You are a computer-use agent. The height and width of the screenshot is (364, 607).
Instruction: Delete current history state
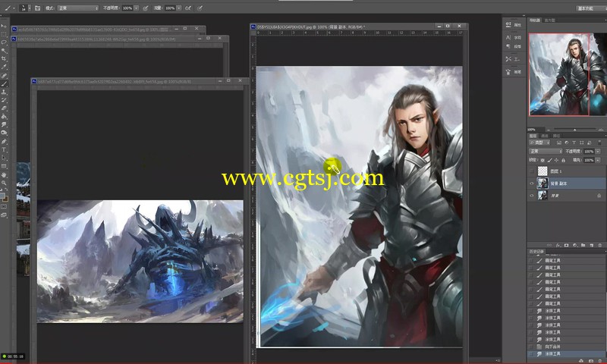click(x=600, y=361)
